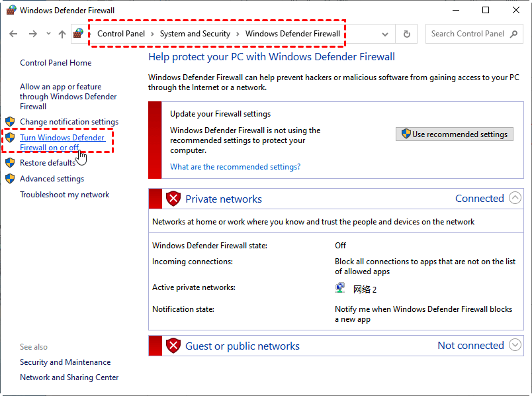
Task: Open Turn Windows Defender Firewall on or off
Action: click(x=62, y=142)
